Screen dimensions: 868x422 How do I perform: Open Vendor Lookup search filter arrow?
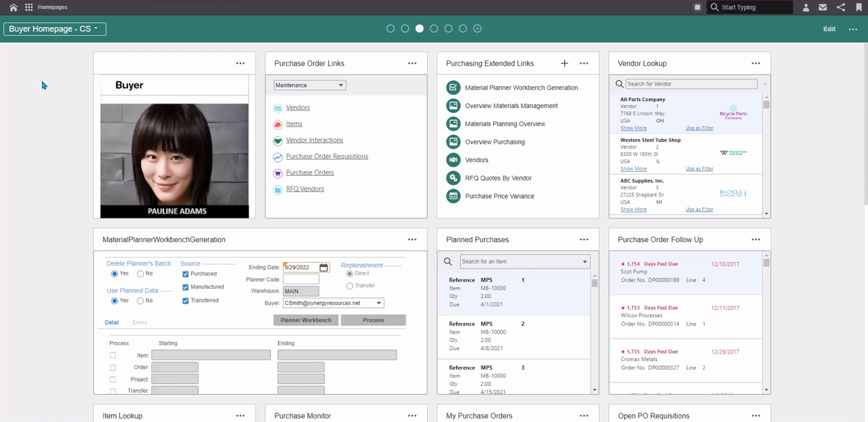click(x=765, y=84)
